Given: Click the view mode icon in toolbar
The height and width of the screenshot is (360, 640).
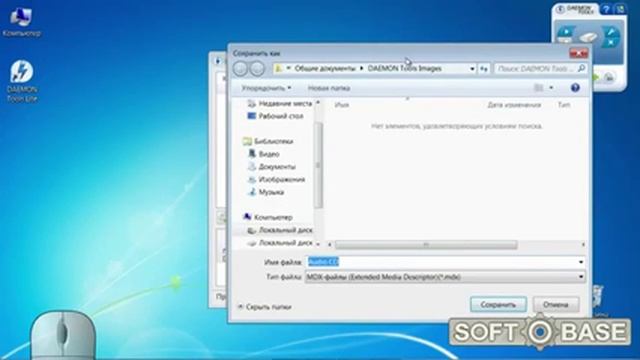Looking at the screenshot, I should click(x=539, y=88).
